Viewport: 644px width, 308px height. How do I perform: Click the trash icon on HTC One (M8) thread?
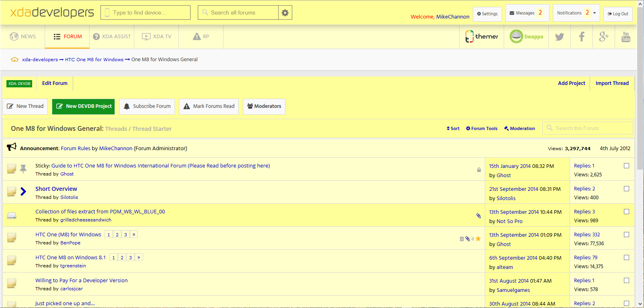(x=461, y=239)
